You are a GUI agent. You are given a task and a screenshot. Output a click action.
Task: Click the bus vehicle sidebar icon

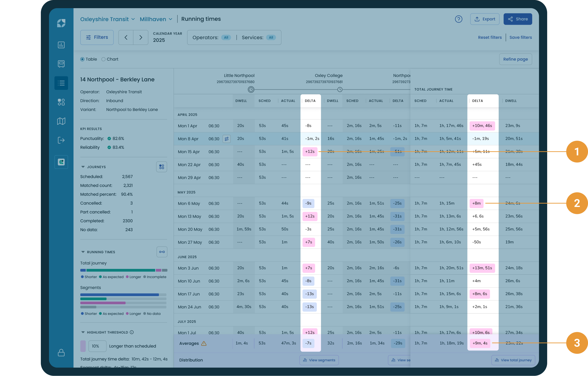click(61, 64)
